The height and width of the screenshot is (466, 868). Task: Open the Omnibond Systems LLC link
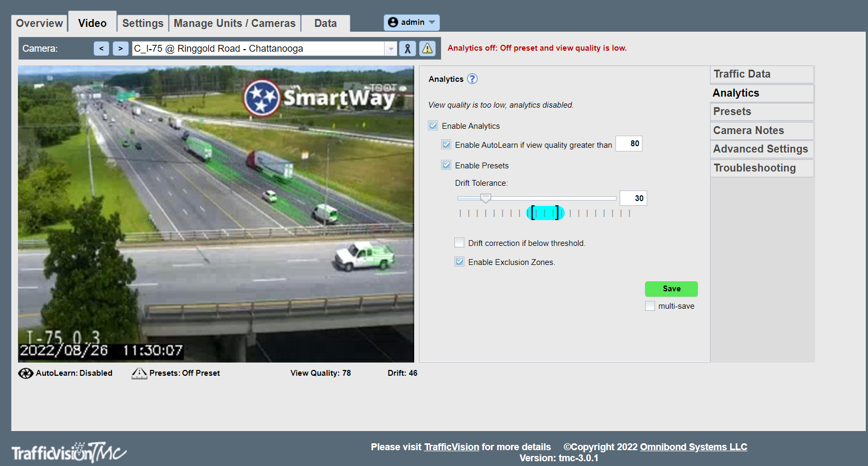694,447
